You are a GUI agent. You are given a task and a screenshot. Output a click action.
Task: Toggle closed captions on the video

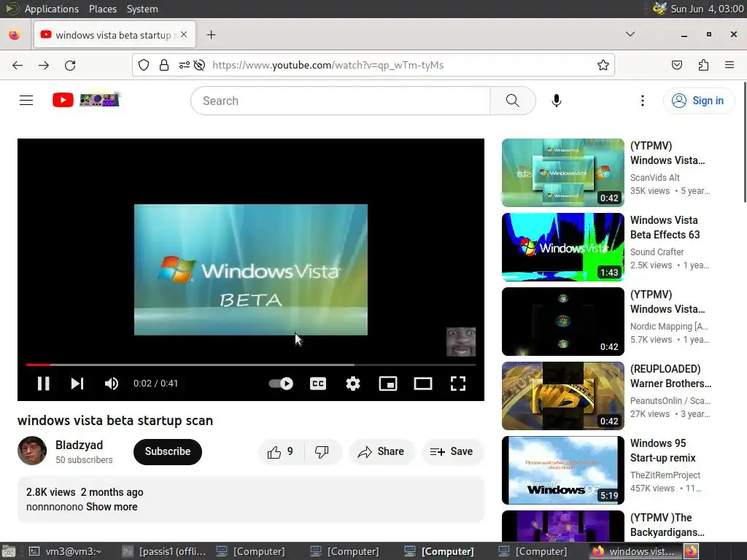click(x=318, y=384)
